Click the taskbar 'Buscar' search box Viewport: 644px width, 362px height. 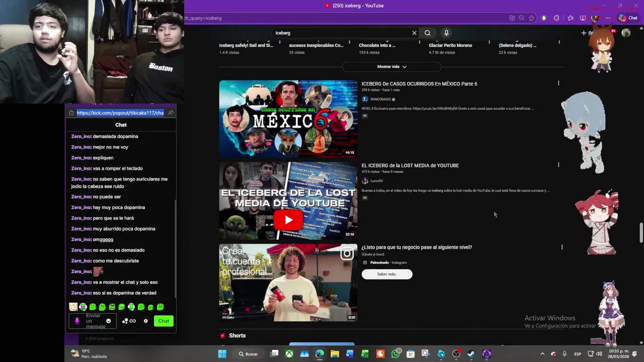tap(249, 354)
